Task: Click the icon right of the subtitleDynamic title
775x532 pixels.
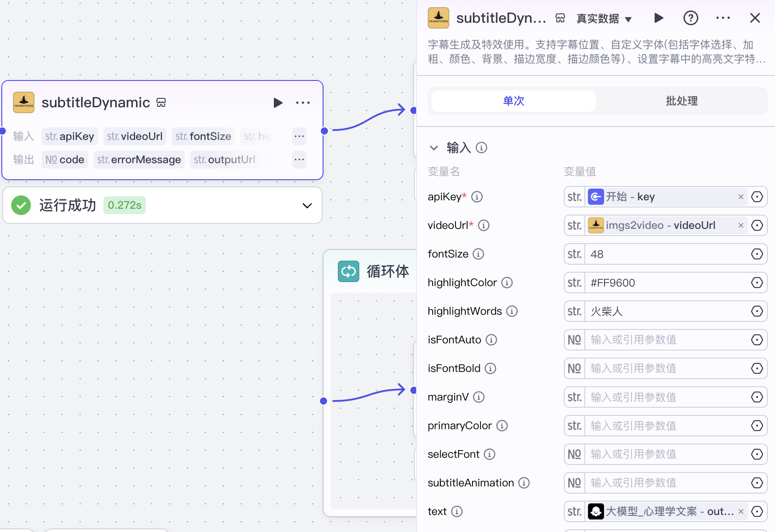Action: [x=161, y=102]
